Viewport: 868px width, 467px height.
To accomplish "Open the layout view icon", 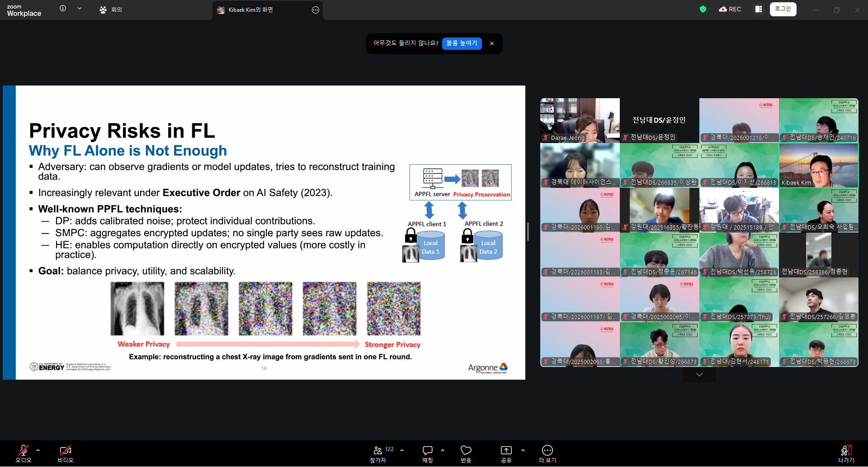I will [x=759, y=9].
